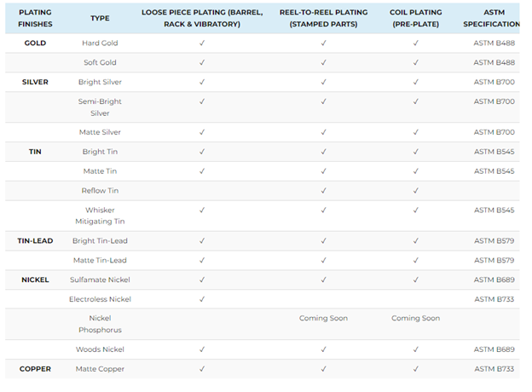Click Electroless Nickel loose piece checkmark
Viewport: 532px width, 392px height.
coord(202,299)
